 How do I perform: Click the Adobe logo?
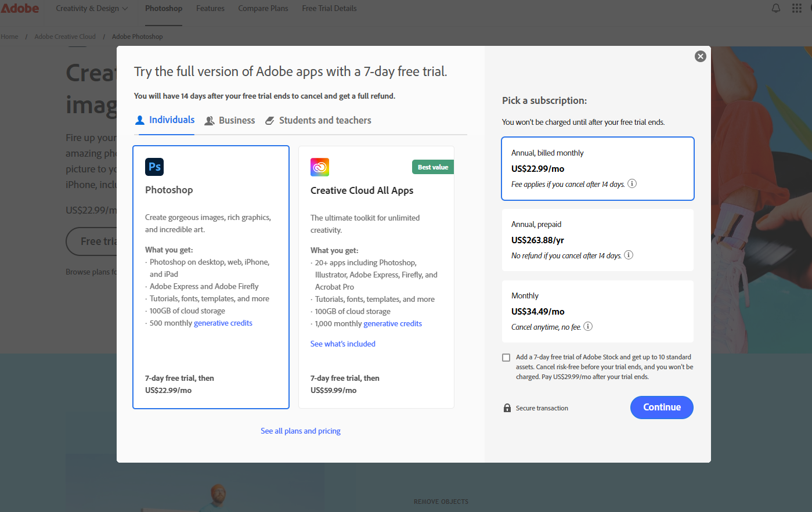coord(20,8)
